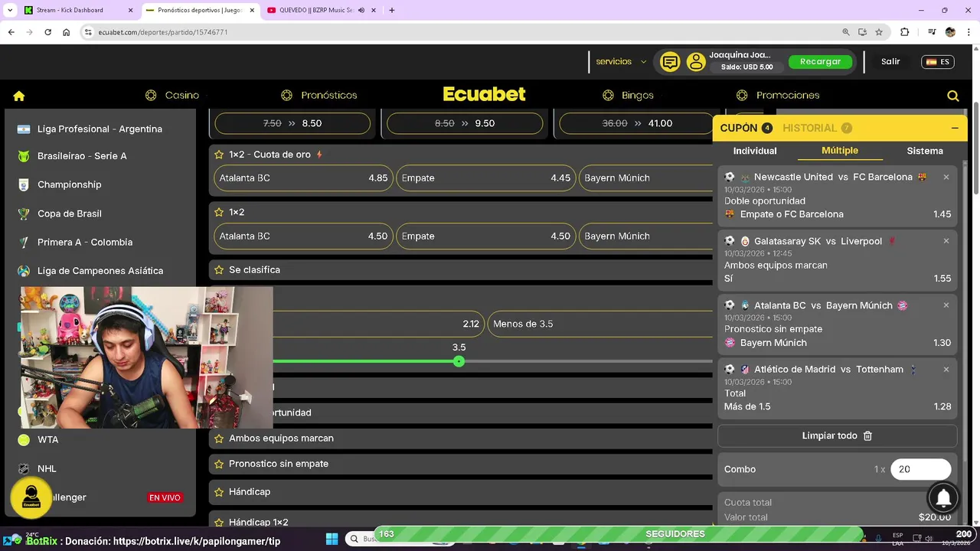Switch coupon to Sistema tab
Screen dimensions: 980x551
click(x=925, y=152)
